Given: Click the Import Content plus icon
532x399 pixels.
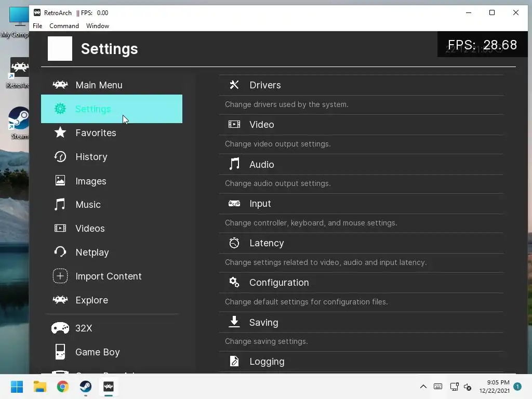Looking at the screenshot, I should coord(60,276).
